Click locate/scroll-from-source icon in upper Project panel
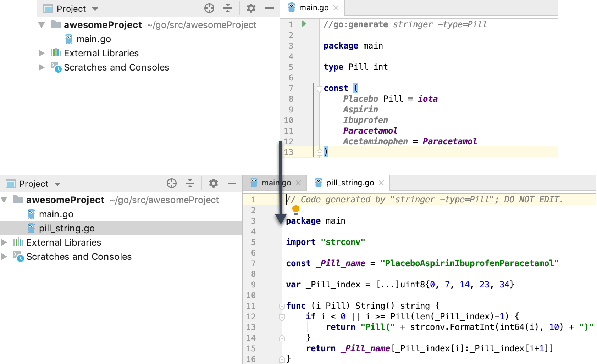Screen dimensions: 597x364 (x=209, y=8)
